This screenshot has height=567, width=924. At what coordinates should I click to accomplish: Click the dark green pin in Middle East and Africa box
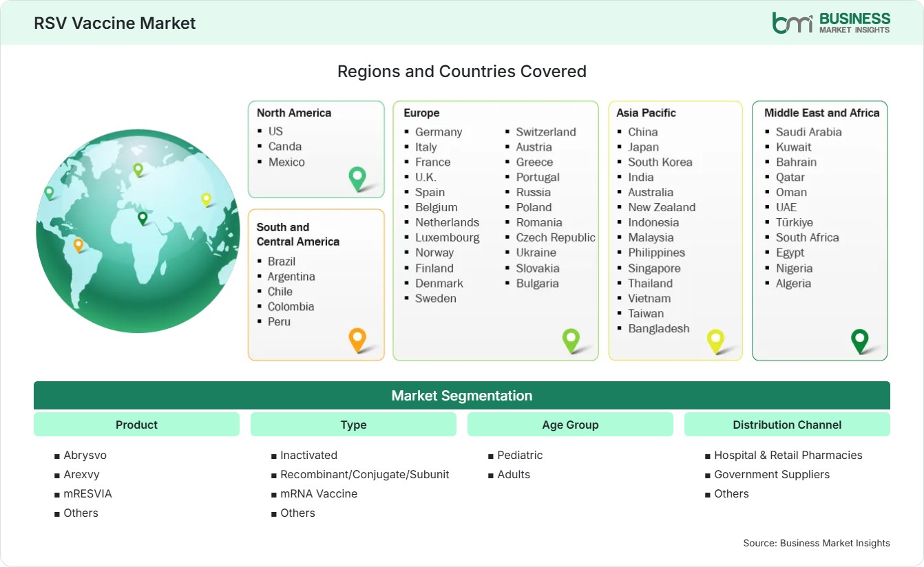[x=860, y=341]
